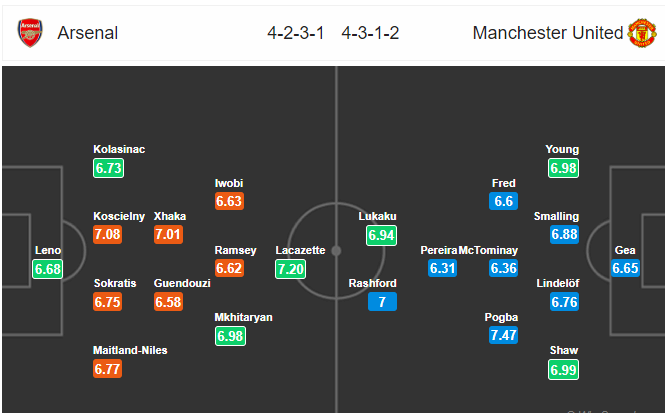This screenshot has height=413, width=665.
Task: Click Shaw's 6.99 rating badge
Action: 563,369
